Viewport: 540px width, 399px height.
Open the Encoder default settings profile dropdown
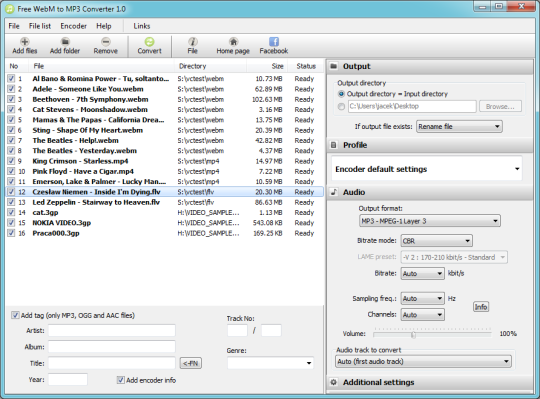click(x=427, y=169)
